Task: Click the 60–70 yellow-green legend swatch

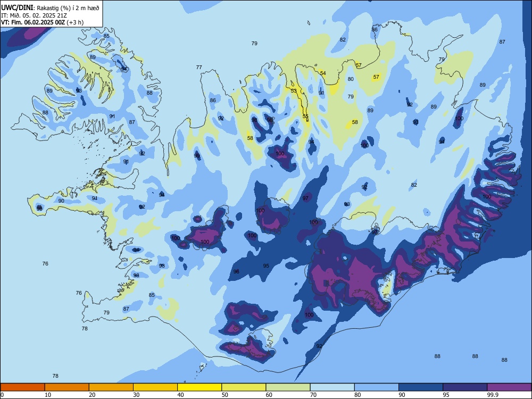Action: point(288,387)
